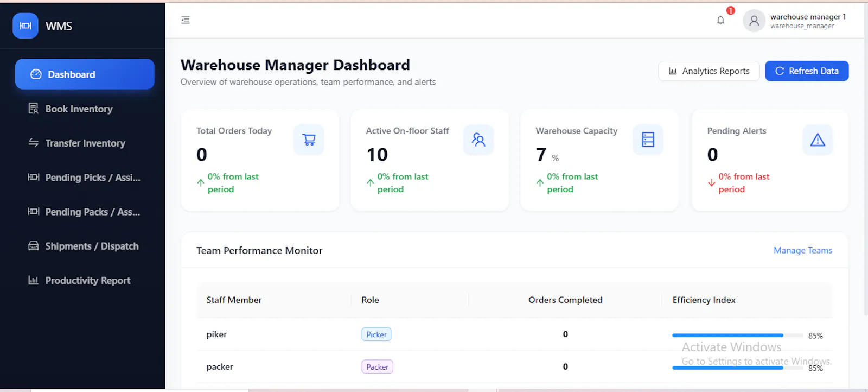Click the staff people icon on Active Staff card

pyautogui.click(x=478, y=140)
